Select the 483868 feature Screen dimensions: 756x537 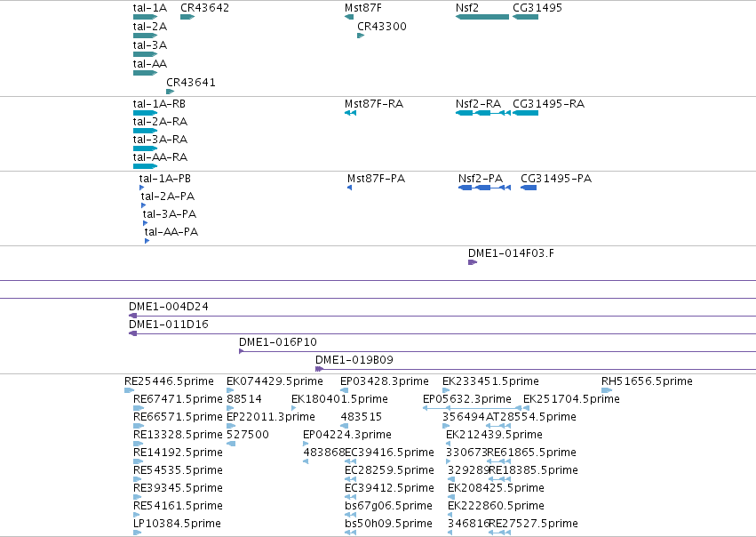306,461
